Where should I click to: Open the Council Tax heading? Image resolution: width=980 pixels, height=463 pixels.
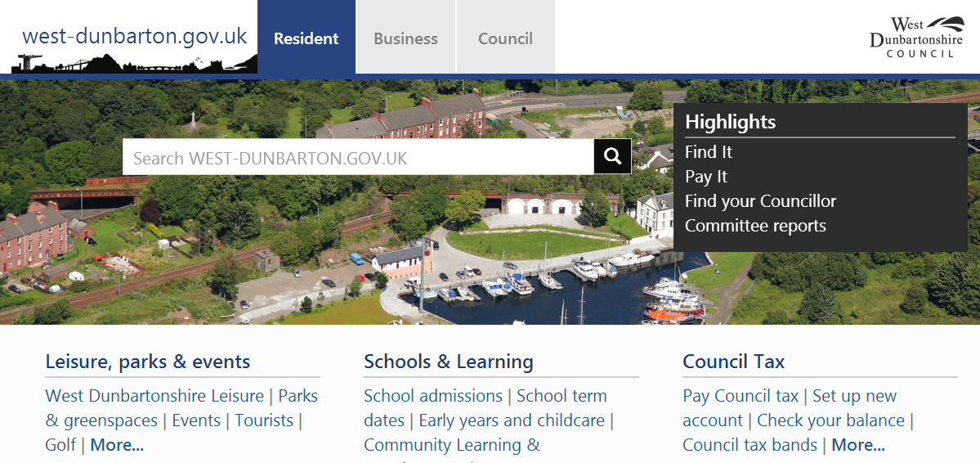[734, 362]
